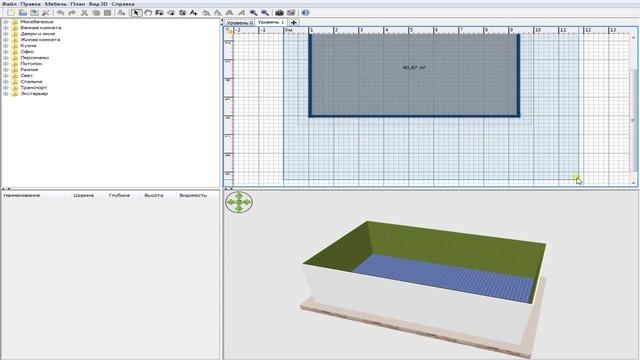
Task: Open Preferences from the toolbar tools icon
Action: coord(46,13)
